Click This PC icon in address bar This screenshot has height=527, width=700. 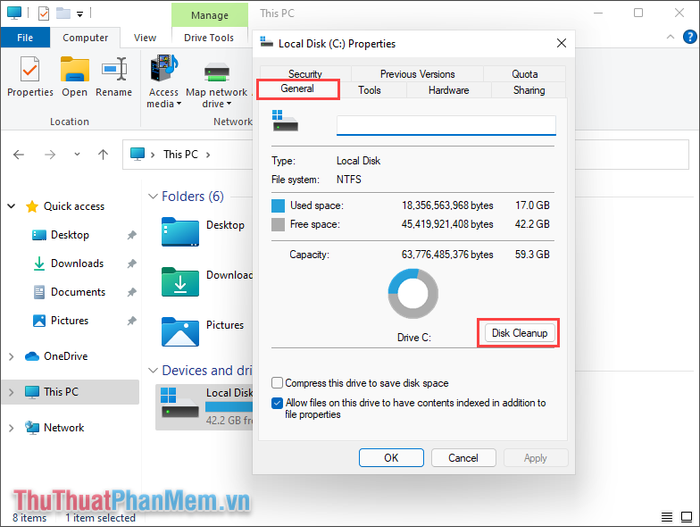(138, 154)
